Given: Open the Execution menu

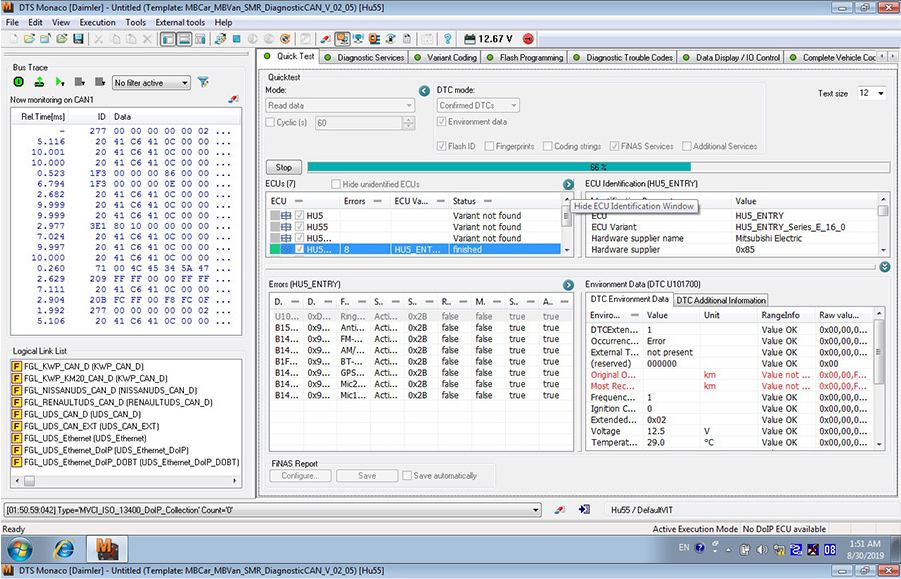Looking at the screenshot, I should tap(97, 22).
